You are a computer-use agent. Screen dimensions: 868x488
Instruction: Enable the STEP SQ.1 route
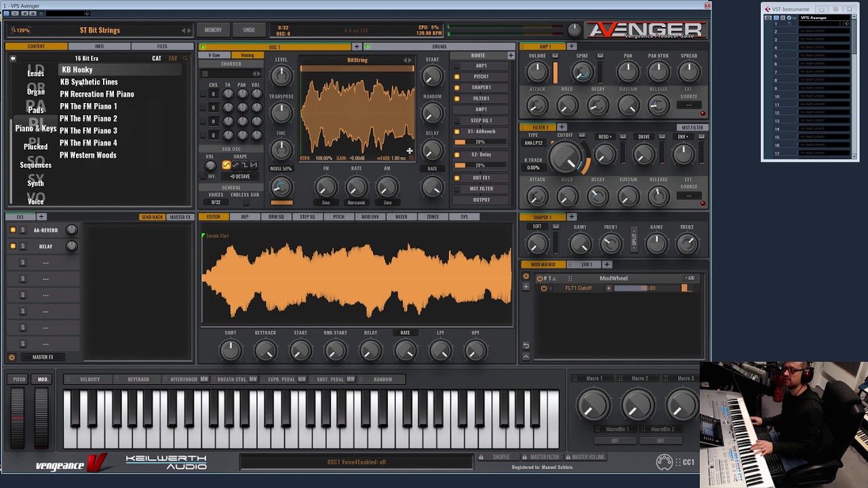click(x=456, y=121)
